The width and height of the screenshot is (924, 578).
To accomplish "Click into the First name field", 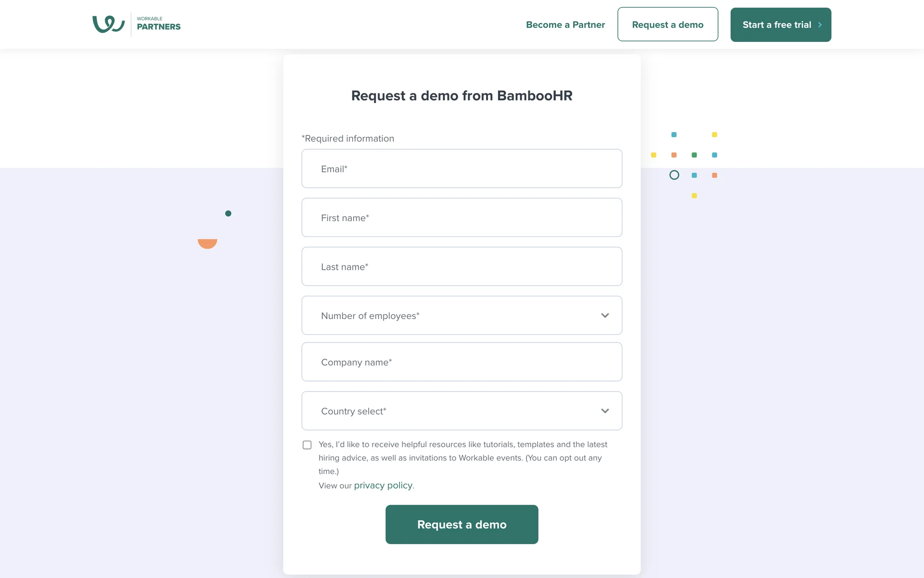I will point(462,218).
